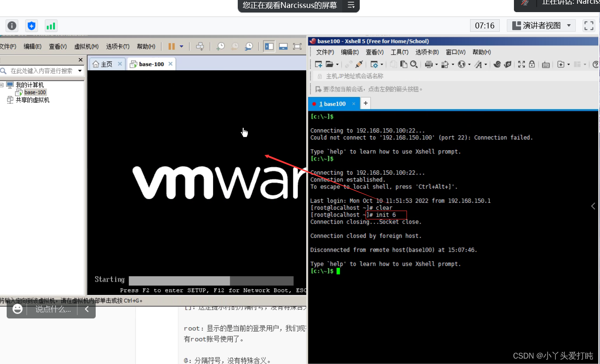The width and height of the screenshot is (600, 364).
Task: Open the blue shield security icon
Action: click(x=31, y=26)
